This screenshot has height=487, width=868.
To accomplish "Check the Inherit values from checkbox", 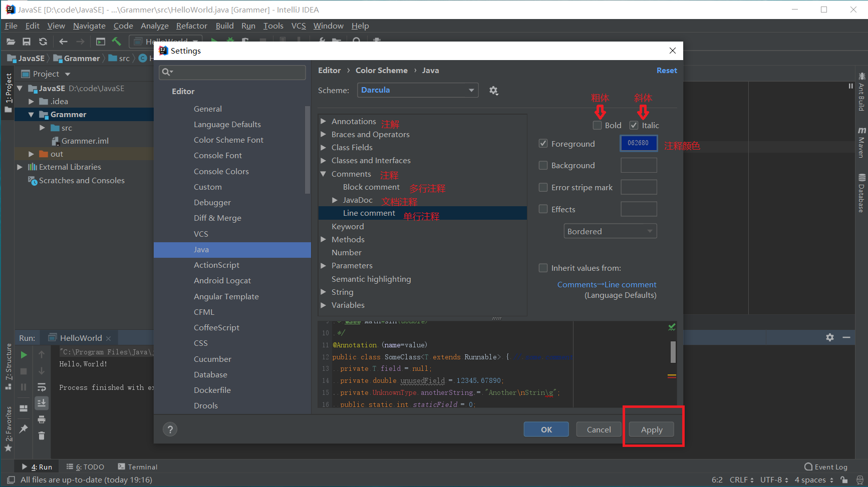I will [543, 268].
